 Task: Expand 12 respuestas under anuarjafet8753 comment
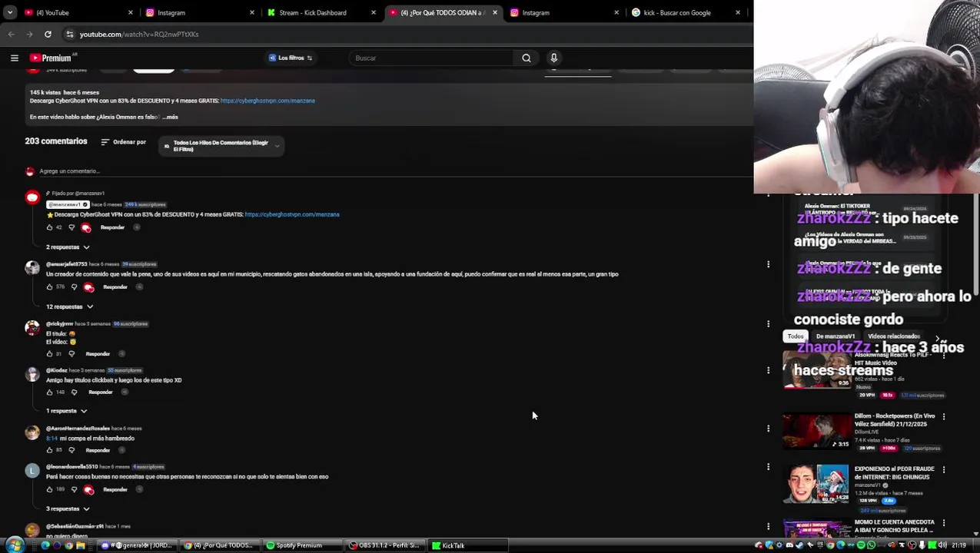click(70, 306)
